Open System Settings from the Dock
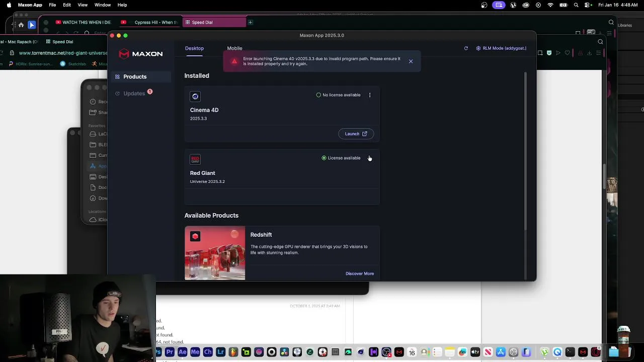 (513, 352)
